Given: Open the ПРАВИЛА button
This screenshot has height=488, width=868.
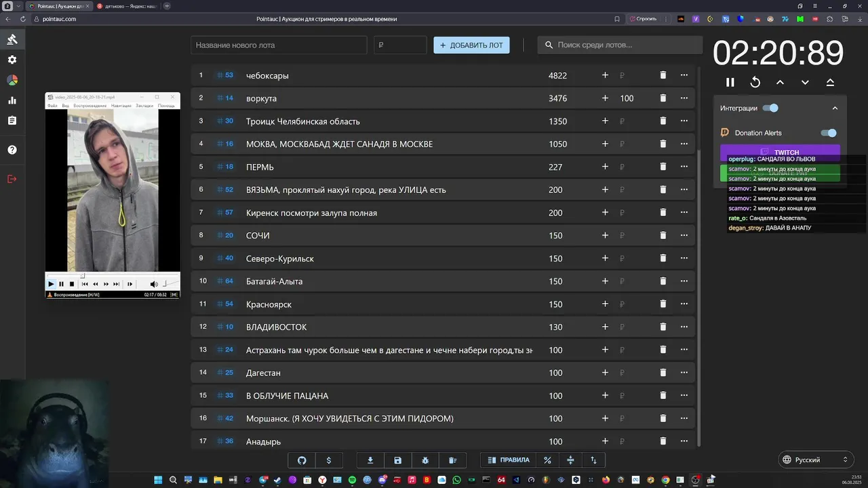Looking at the screenshot, I should click(508, 460).
